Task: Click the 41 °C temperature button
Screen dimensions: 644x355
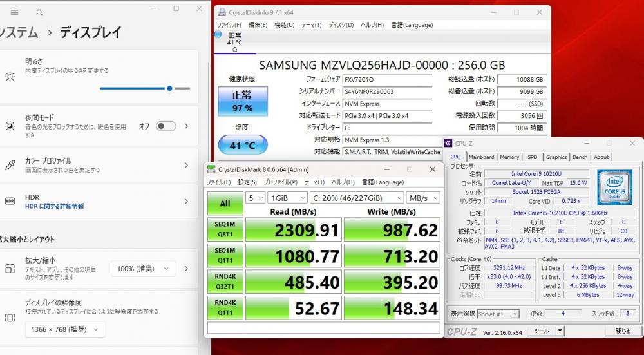Action: [x=243, y=145]
